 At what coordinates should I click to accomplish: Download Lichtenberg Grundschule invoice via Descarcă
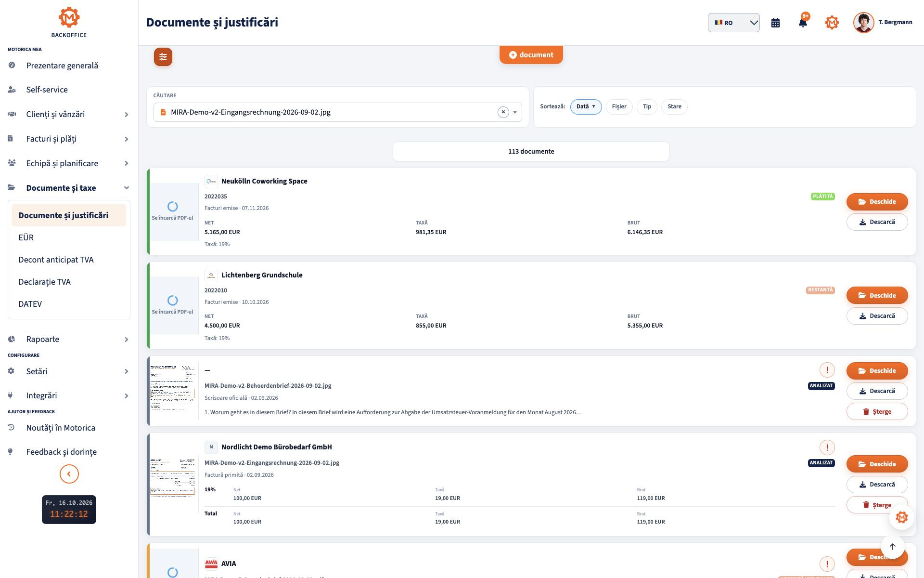[877, 316]
